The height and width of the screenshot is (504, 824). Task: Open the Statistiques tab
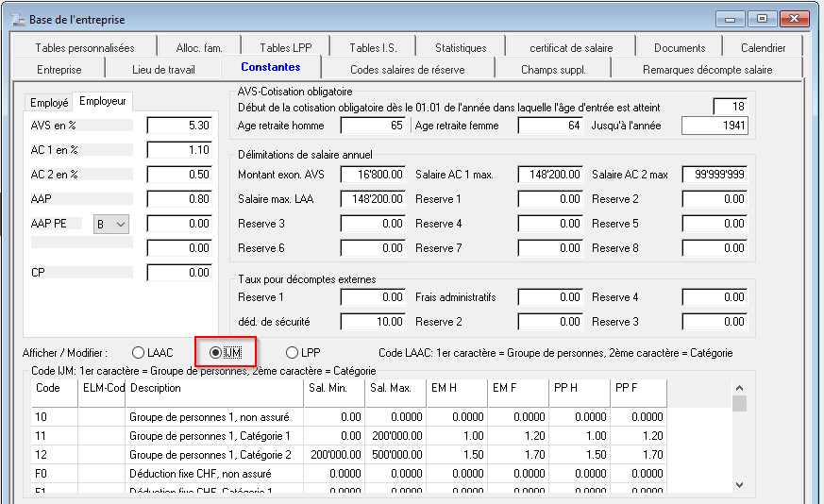click(x=461, y=48)
